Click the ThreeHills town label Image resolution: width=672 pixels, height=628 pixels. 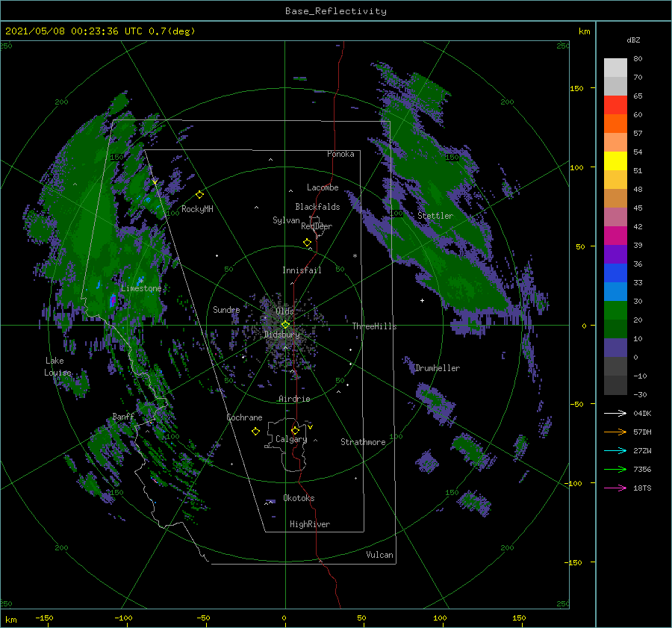(374, 326)
